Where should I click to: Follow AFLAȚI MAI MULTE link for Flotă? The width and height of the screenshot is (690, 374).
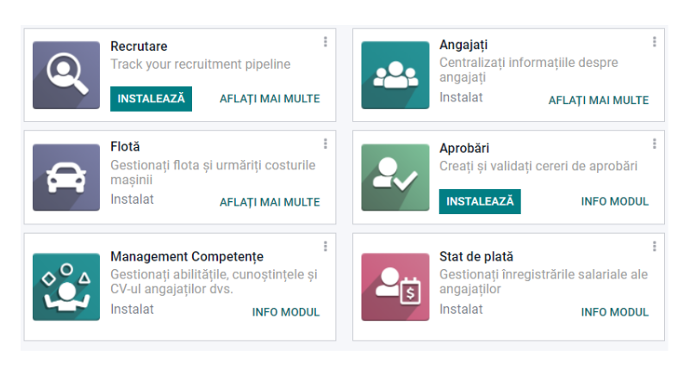coord(270,202)
